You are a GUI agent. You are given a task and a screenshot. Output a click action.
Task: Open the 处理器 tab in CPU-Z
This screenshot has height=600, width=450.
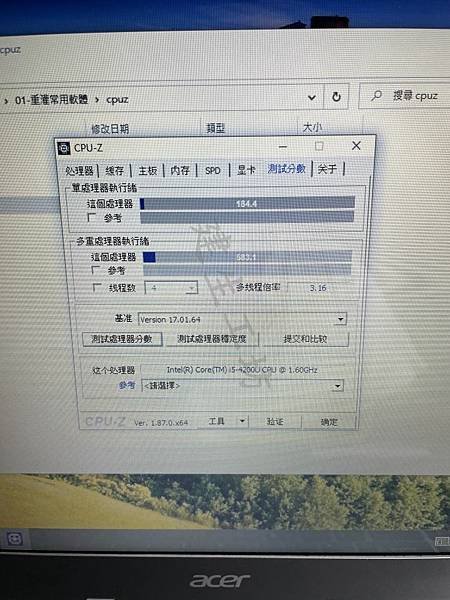click(x=79, y=171)
